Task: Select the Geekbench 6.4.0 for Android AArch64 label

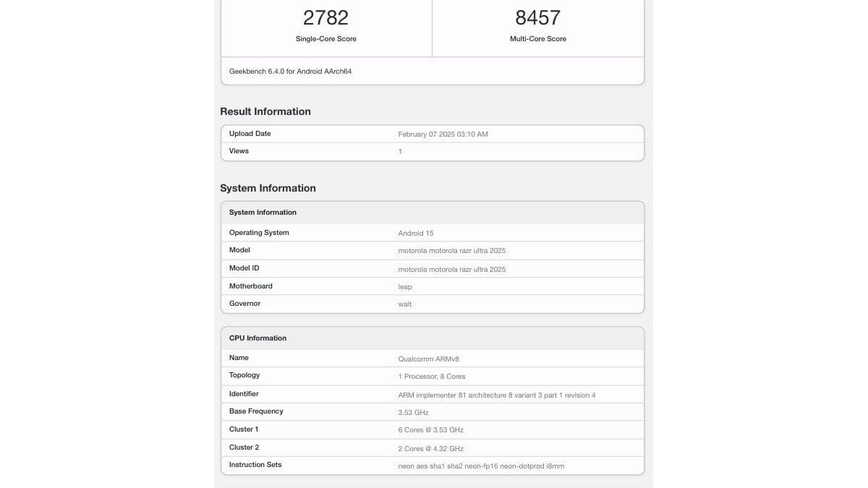Action: click(289, 71)
